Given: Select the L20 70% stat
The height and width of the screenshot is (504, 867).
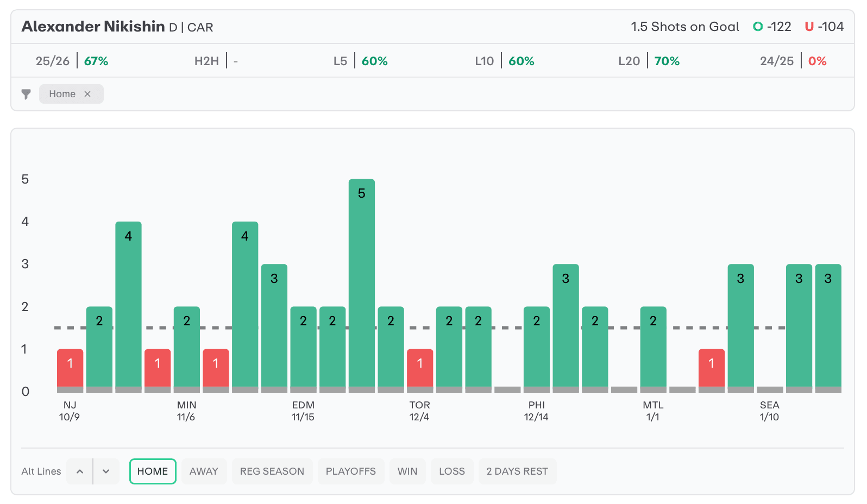Looking at the screenshot, I should coord(649,61).
